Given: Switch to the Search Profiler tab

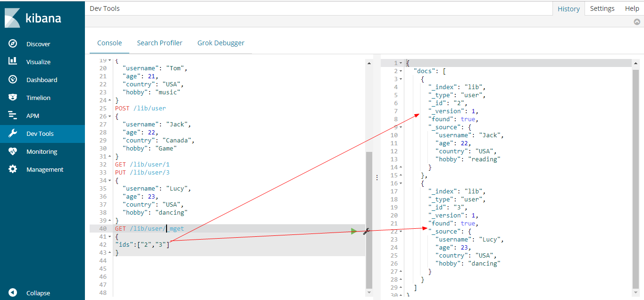Looking at the screenshot, I should [159, 43].
